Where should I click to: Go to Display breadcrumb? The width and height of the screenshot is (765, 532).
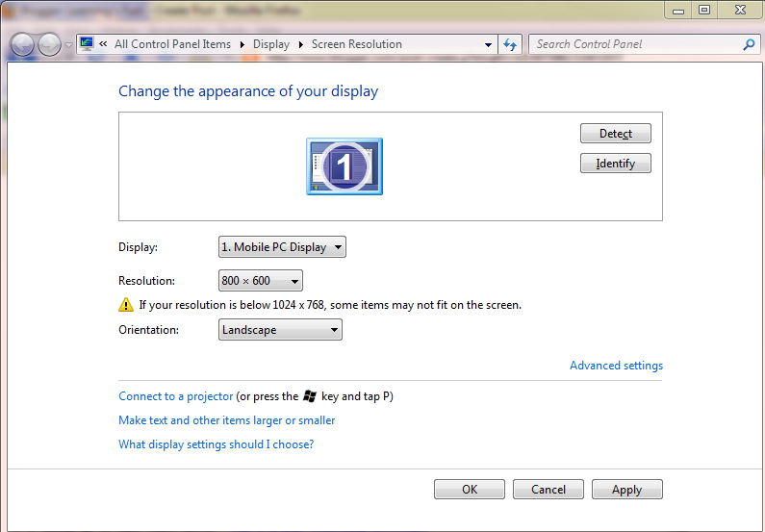[271, 44]
